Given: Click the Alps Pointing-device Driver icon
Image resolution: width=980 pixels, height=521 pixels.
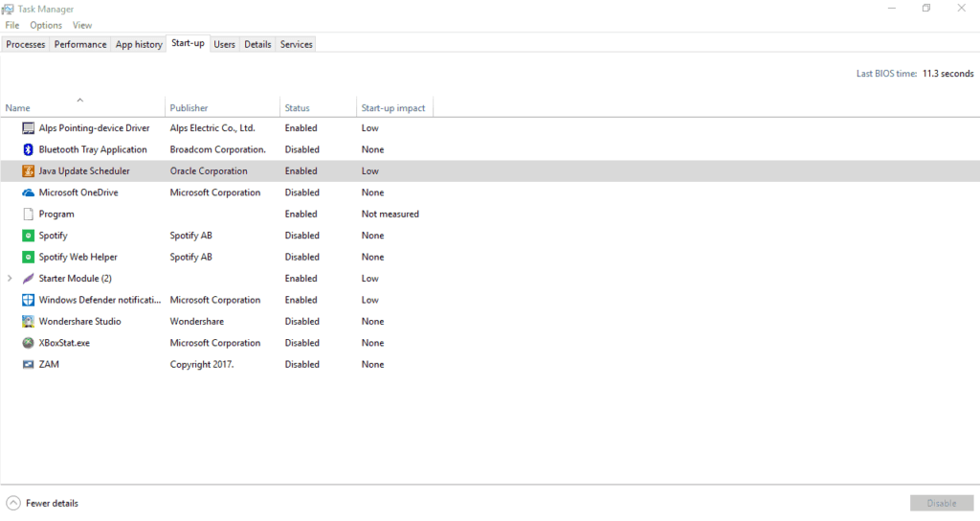Looking at the screenshot, I should (x=28, y=128).
